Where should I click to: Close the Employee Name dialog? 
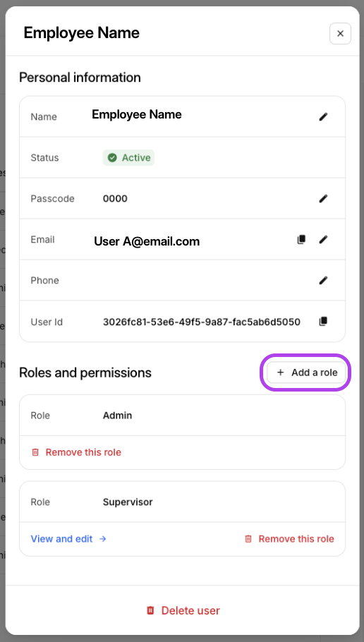tap(340, 34)
